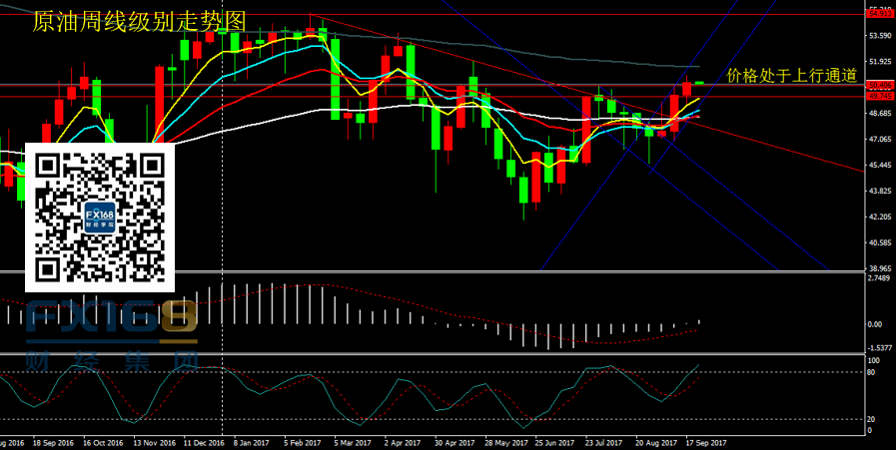Click the large FX168 watermark logo

pos(110,318)
